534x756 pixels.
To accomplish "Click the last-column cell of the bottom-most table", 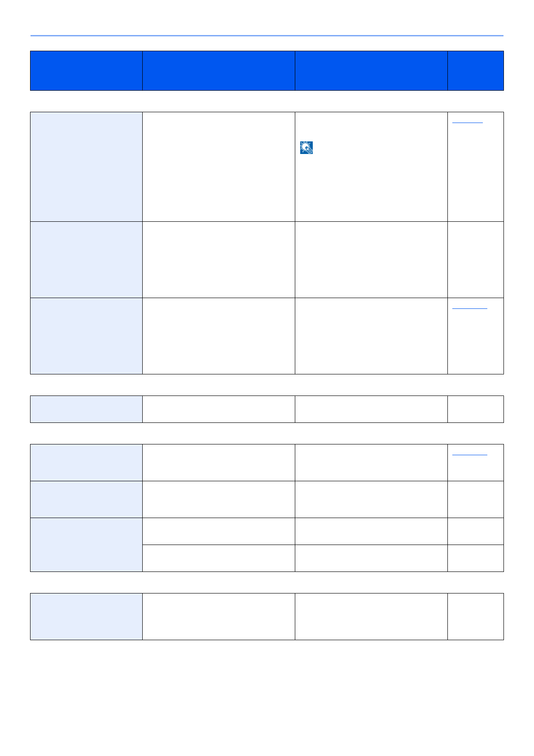I will tap(475, 616).
